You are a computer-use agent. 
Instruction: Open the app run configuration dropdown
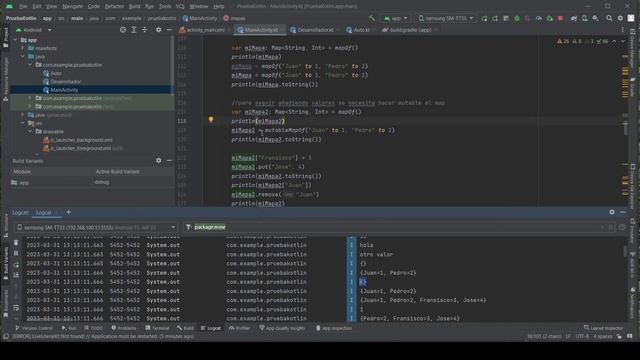click(x=396, y=18)
